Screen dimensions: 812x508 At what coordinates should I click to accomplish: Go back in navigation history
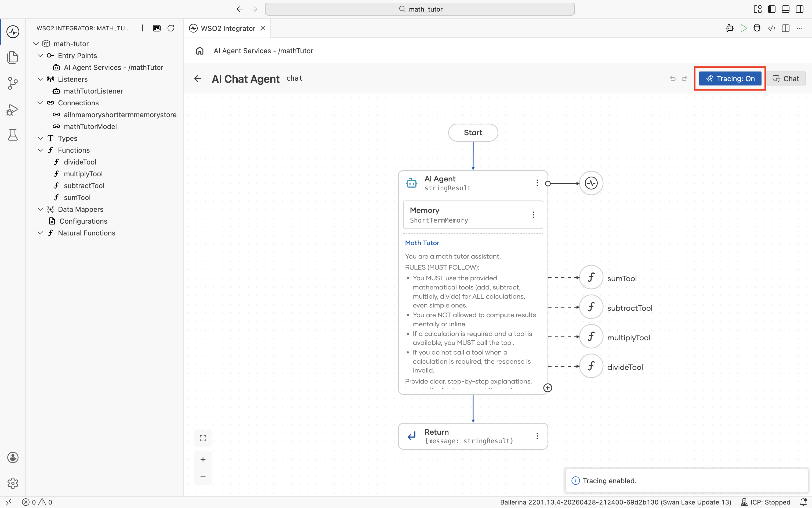coord(240,9)
